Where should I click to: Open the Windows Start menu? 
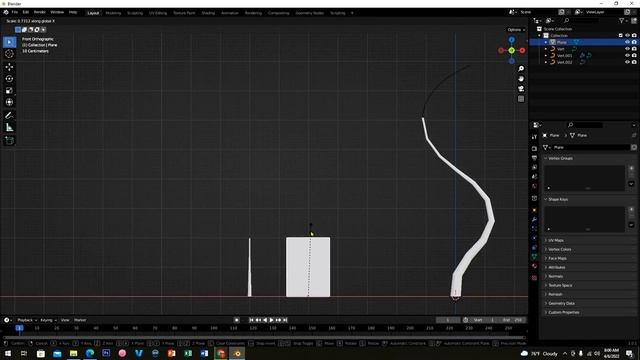8,353
